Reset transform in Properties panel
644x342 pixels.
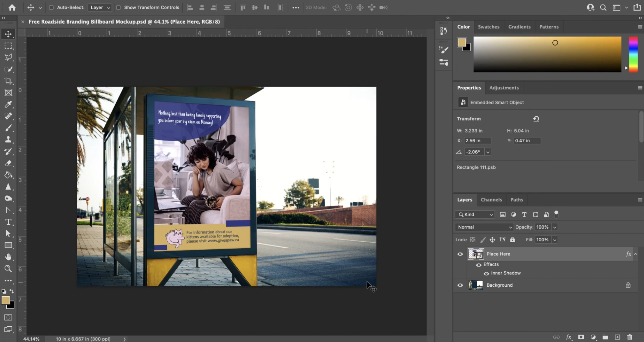click(x=536, y=119)
